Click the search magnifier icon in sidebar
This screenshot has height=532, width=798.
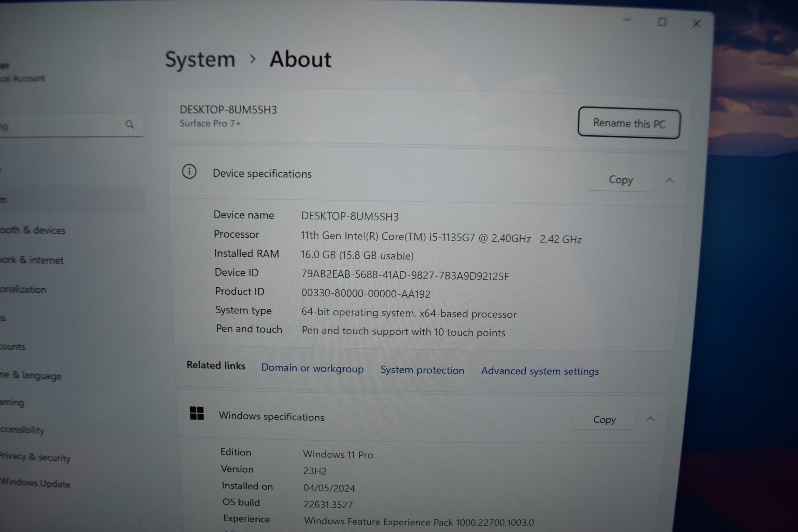pos(130,125)
